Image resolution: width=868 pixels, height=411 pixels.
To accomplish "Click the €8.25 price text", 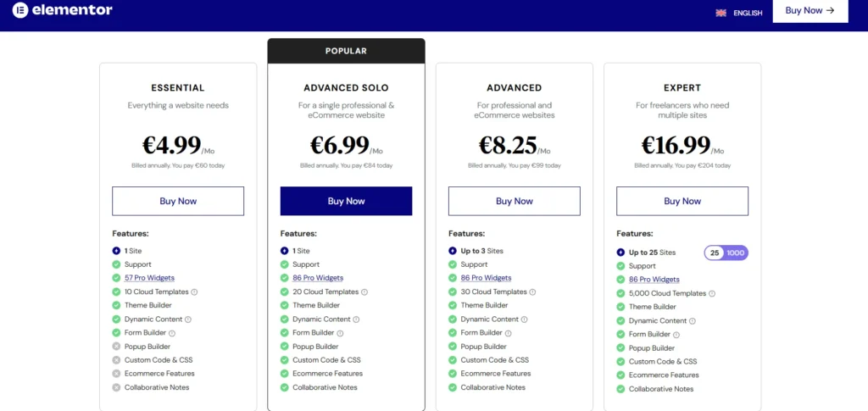I will click(x=508, y=145).
